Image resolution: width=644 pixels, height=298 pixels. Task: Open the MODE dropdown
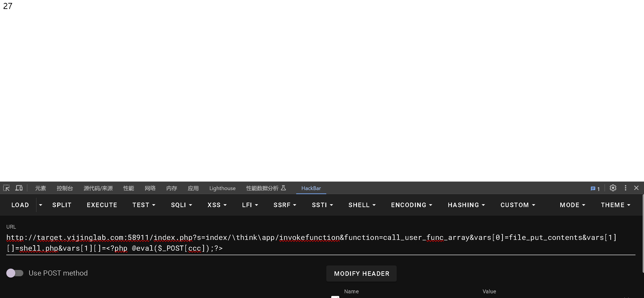[572, 205]
